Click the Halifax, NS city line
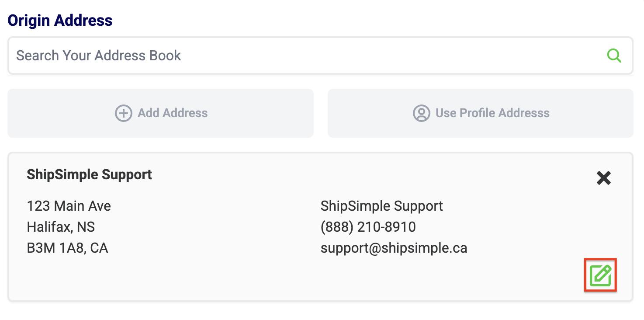Viewport: 644px width, 320px height. [x=61, y=227]
